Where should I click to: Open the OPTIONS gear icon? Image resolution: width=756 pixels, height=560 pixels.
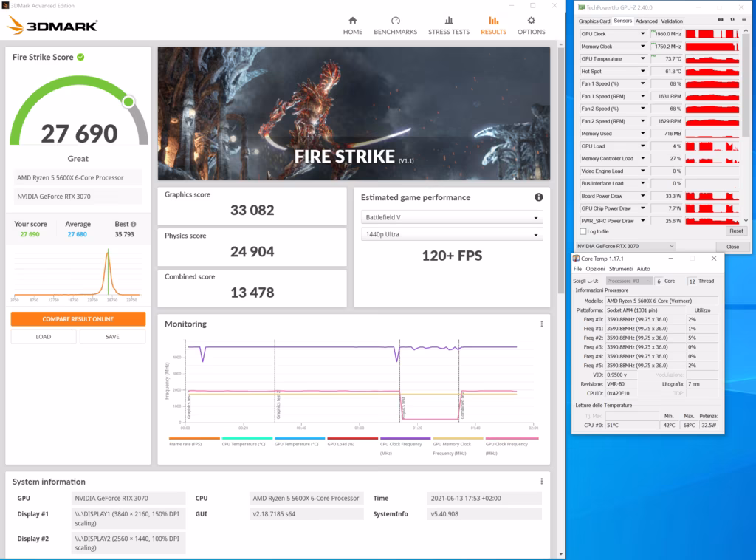point(532,20)
